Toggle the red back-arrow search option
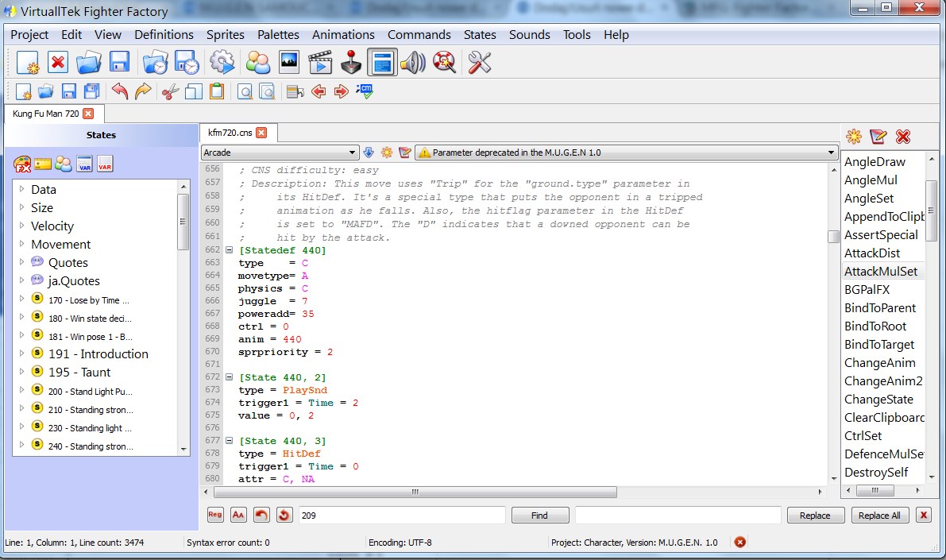The image size is (946, 560). click(261, 515)
